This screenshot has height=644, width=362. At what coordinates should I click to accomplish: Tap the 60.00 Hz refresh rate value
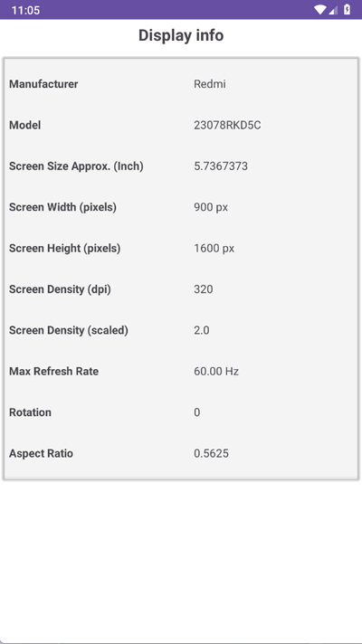click(216, 371)
